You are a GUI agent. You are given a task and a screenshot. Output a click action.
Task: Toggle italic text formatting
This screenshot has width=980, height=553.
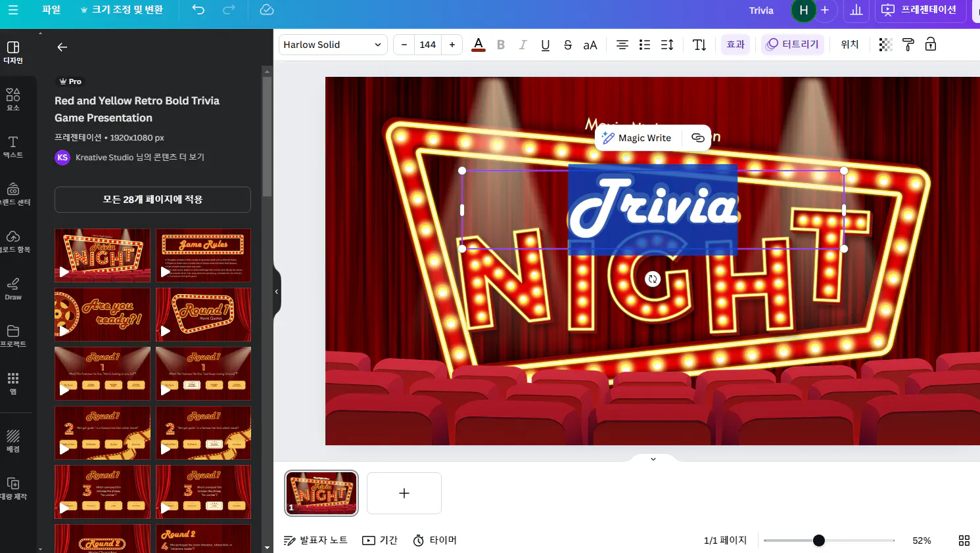tap(523, 45)
